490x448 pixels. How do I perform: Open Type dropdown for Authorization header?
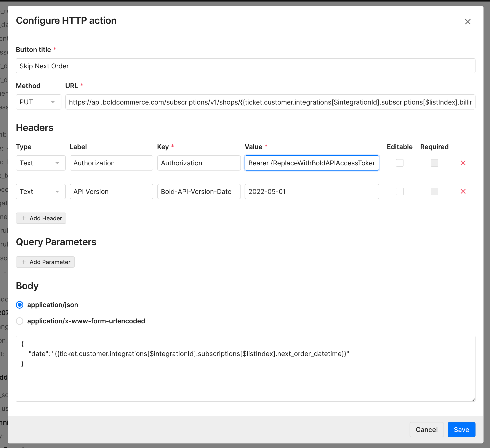41,163
